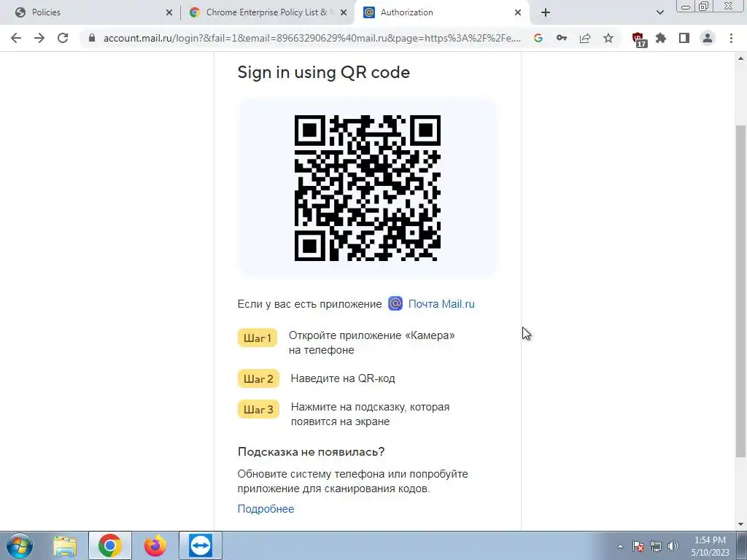Close the Chrome Enterprise Policy List tab
The image size is (747, 560).
click(x=344, y=13)
